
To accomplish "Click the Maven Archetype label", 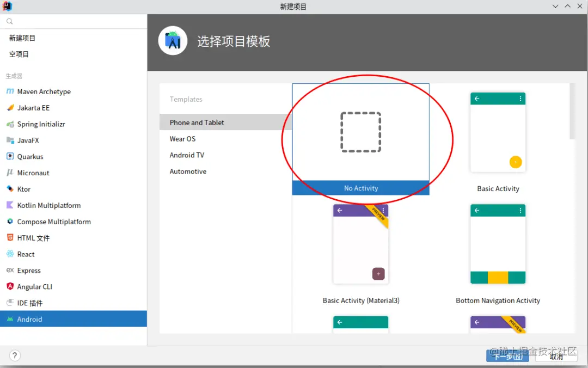I will click(44, 91).
